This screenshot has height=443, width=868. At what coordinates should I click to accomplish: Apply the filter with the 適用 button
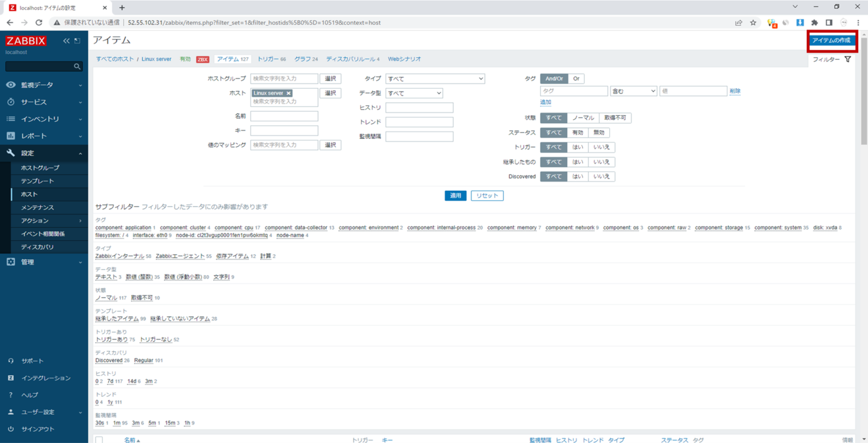point(456,195)
